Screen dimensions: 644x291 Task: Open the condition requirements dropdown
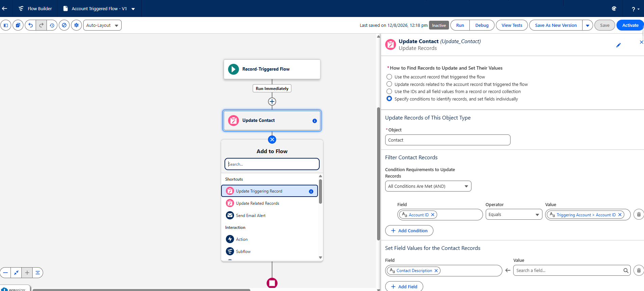click(x=428, y=186)
